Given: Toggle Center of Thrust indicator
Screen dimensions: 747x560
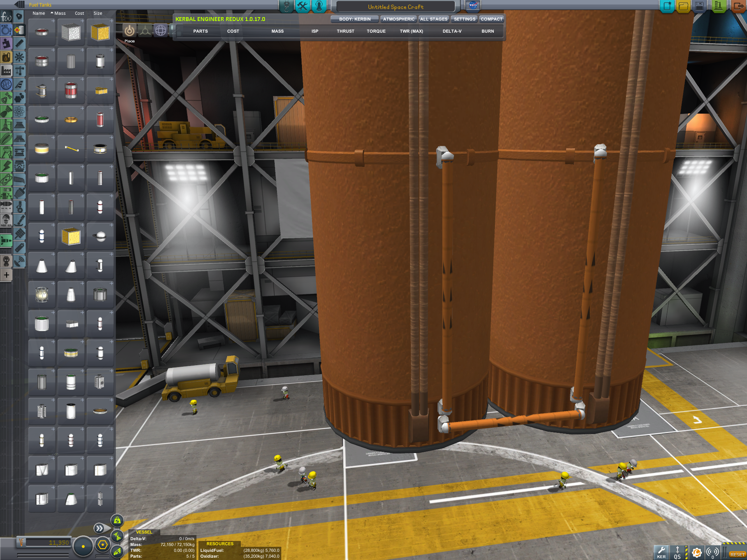Looking at the screenshot, I should [117, 536].
